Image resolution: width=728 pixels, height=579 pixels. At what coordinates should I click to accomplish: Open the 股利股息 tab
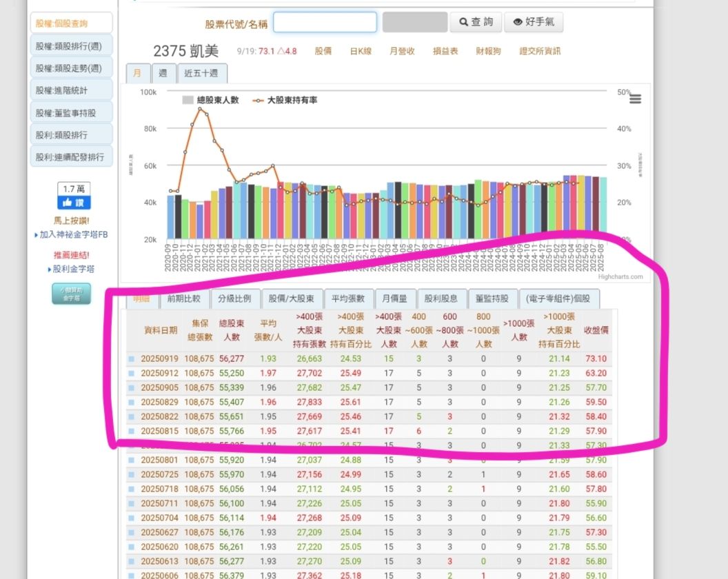pyautogui.click(x=441, y=299)
